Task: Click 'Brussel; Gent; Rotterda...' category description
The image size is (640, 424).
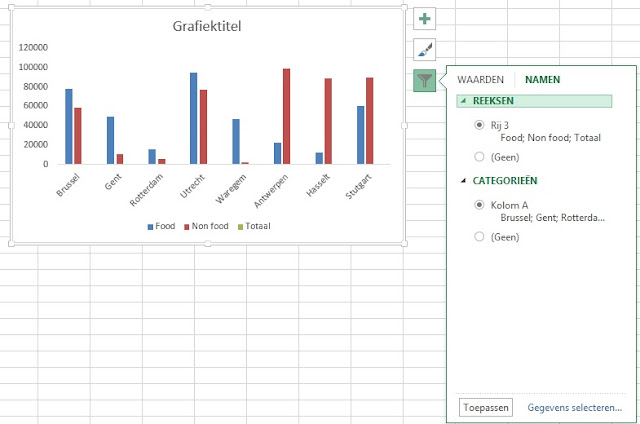Action: pyautogui.click(x=553, y=218)
